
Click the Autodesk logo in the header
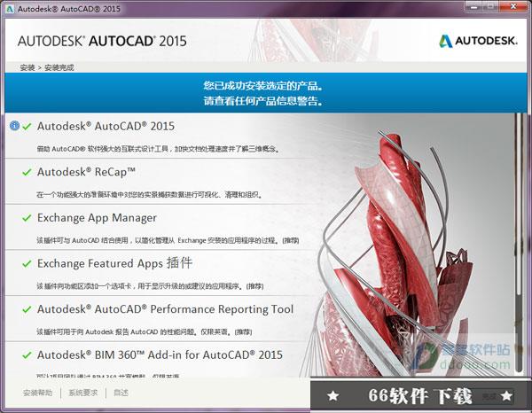[x=478, y=41]
